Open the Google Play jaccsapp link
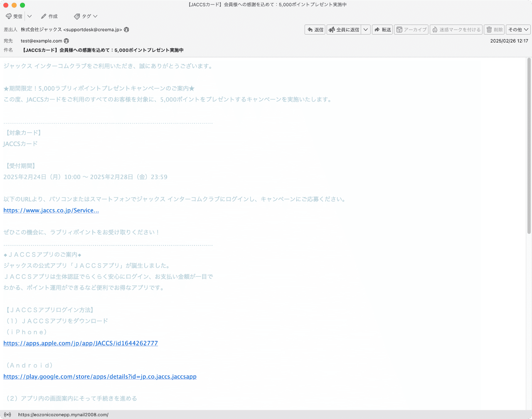 (100, 376)
